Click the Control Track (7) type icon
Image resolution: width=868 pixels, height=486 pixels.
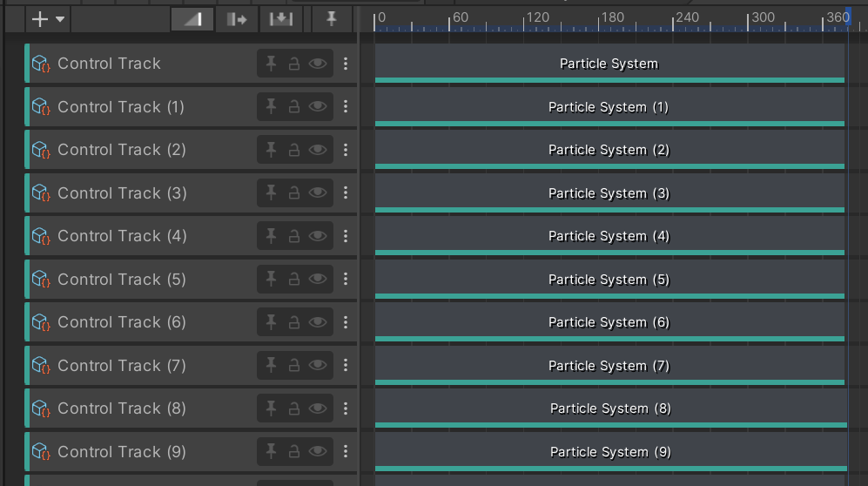tap(41, 365)
